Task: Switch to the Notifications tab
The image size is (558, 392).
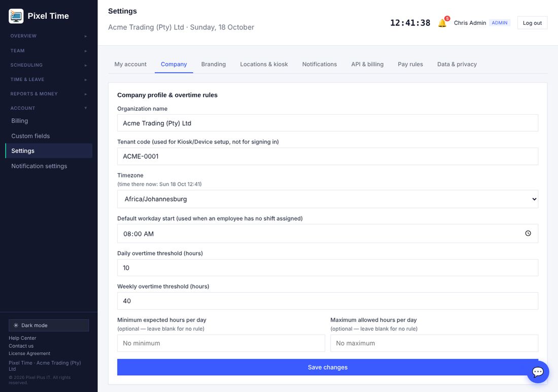Action: pos(319,64)
